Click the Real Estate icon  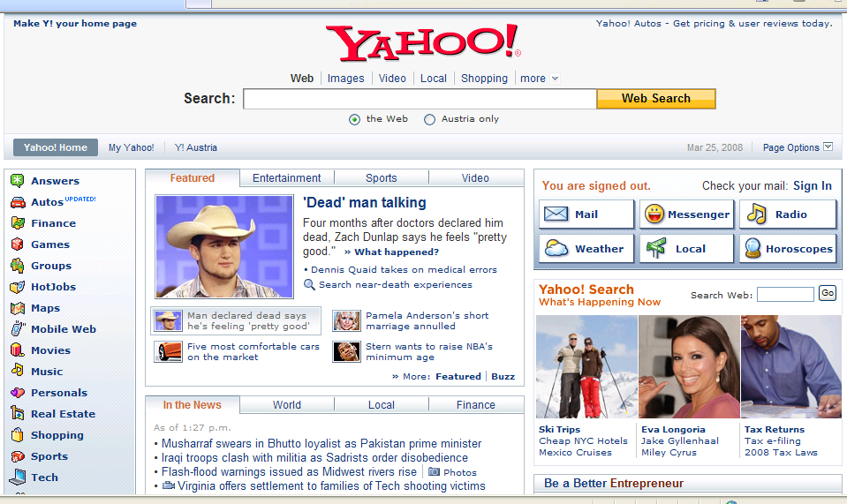[x=18, y=413]
